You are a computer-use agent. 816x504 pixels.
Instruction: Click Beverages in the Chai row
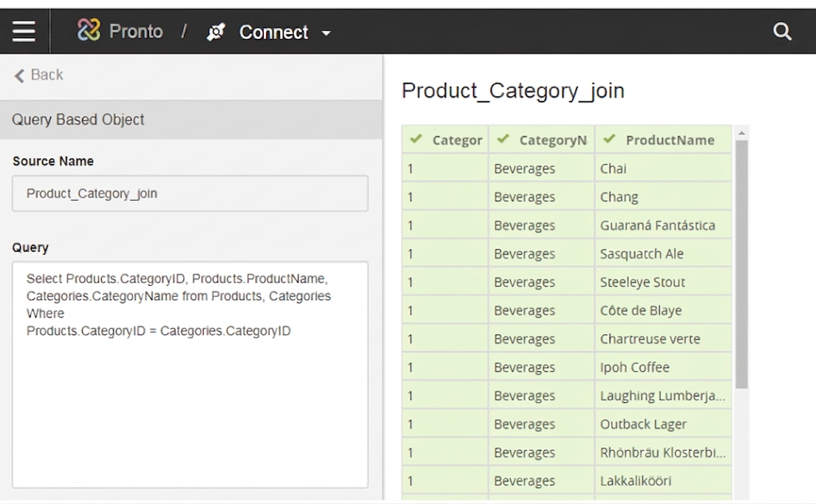[x=541, y=169]
